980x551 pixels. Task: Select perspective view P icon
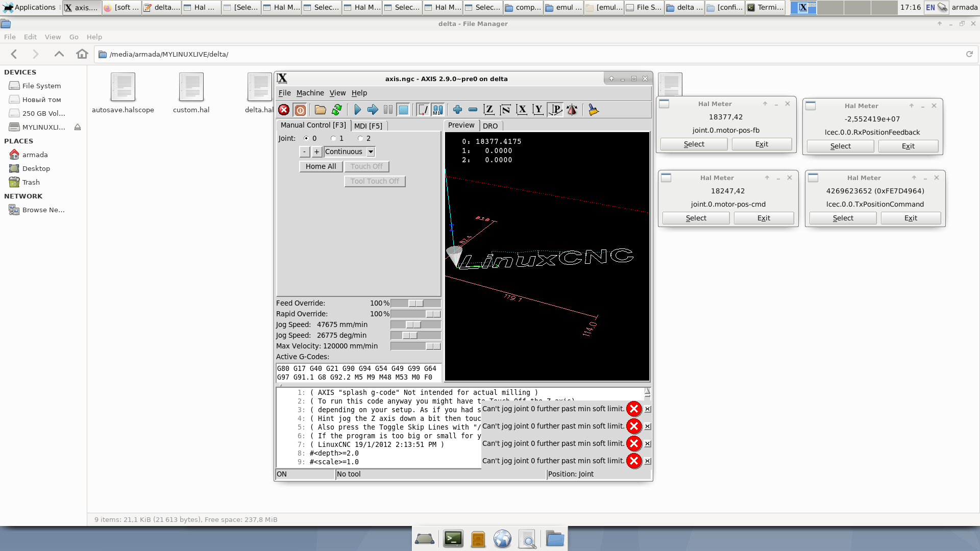(x=555, y=110)
